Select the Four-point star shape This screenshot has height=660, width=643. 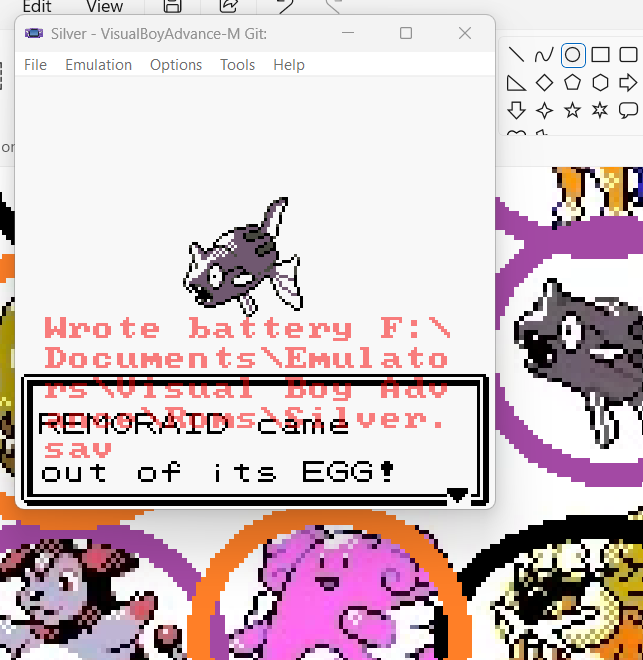(x=544, y=109)
